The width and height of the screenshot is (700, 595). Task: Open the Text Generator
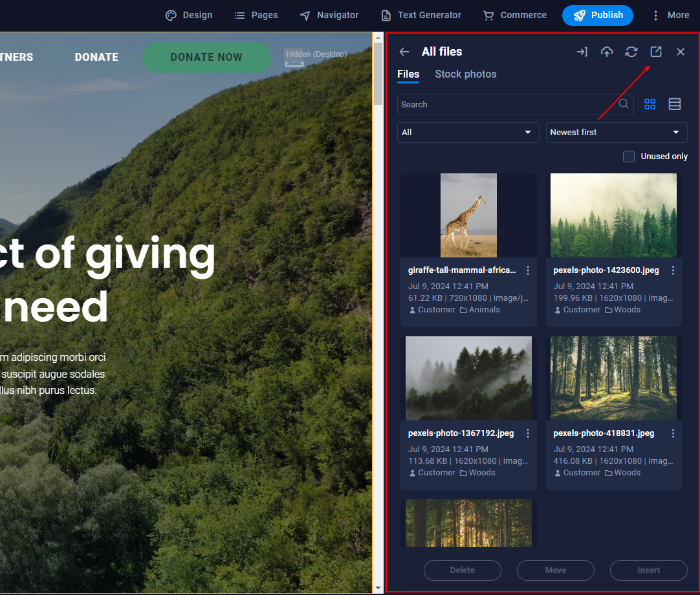[x=421, y=15]
